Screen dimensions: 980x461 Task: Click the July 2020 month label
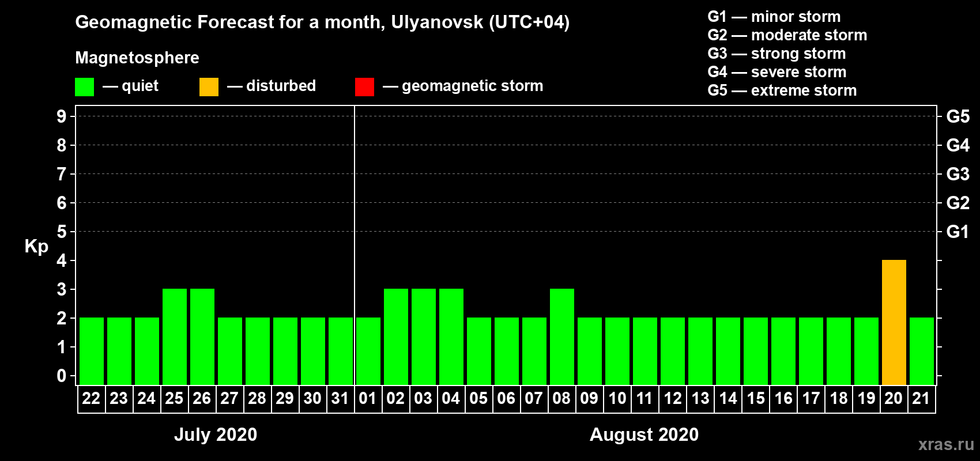point(216,434)
